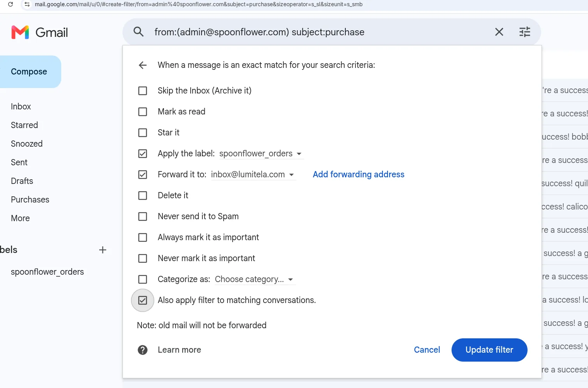The height and width of the screenshot is (388, 588).
Task: Toggle Also apply filter to matching conversations
Action: [x=143, y=300]
